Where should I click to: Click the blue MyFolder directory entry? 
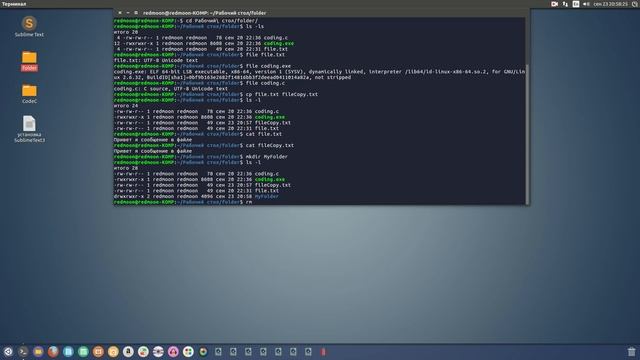[267, 197]
